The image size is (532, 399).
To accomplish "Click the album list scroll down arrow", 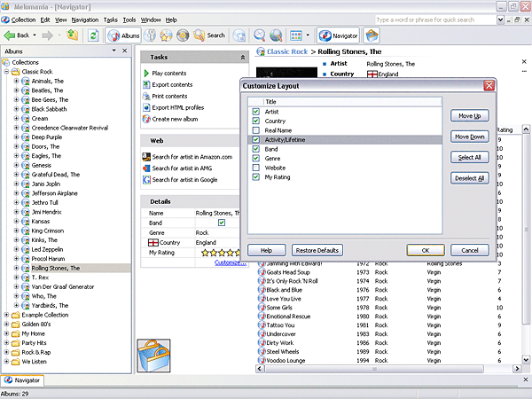I will point(526,360).
